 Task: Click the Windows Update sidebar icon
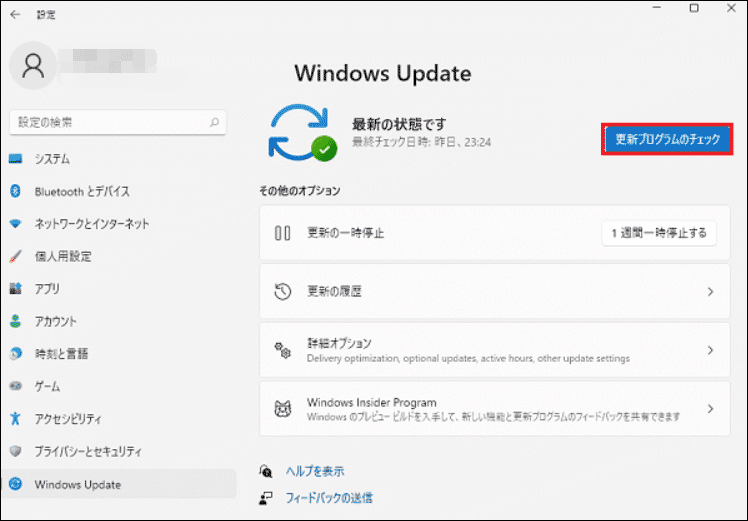point(15,484)
